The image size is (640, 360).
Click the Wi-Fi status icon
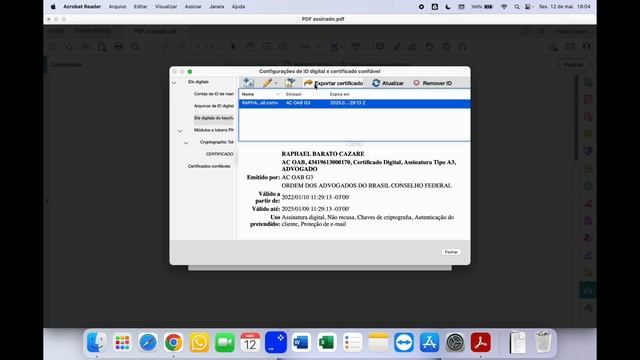coord(504,7)
